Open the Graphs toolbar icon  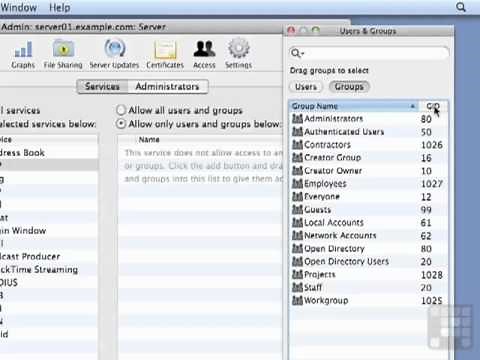23,54
